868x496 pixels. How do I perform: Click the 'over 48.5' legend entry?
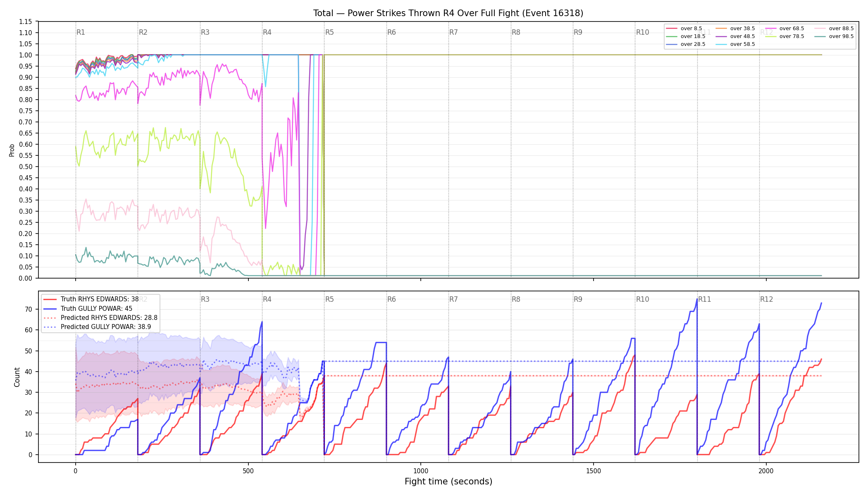click(735, 36)
